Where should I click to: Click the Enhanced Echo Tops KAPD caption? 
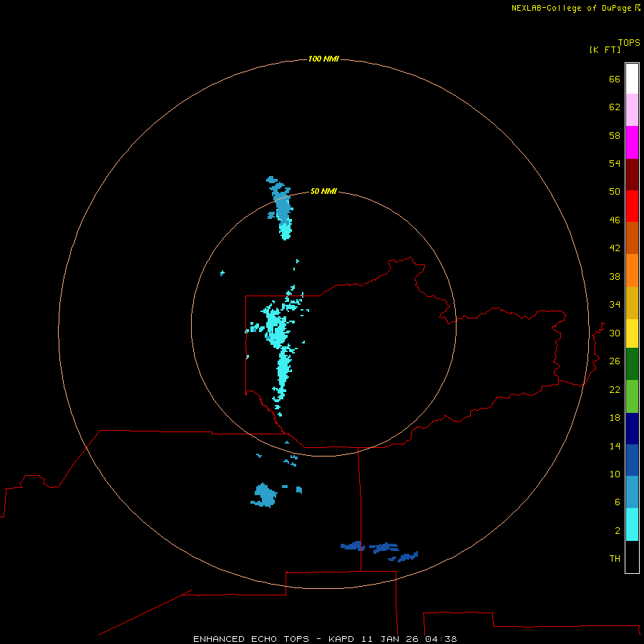point(325,639)
